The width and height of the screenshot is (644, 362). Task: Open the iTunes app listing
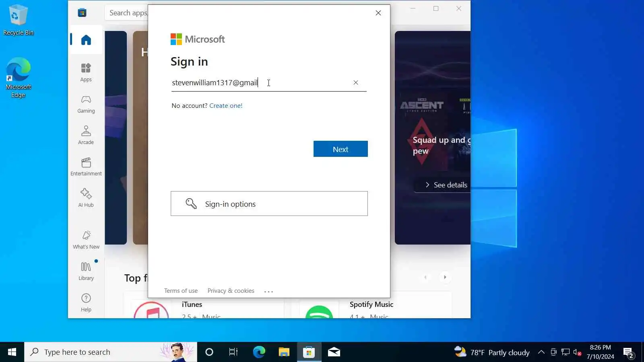tap(204, 309)
